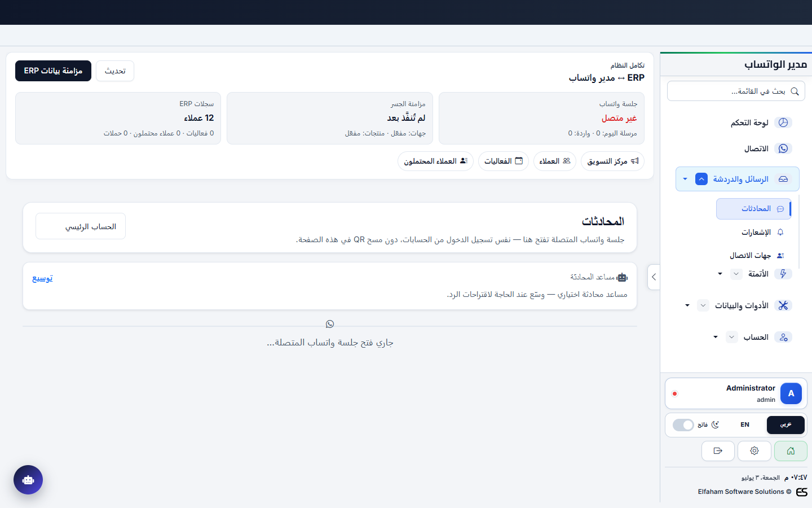
Task: Click the red غير متصل status text
Action: click(x=619, y=118)
